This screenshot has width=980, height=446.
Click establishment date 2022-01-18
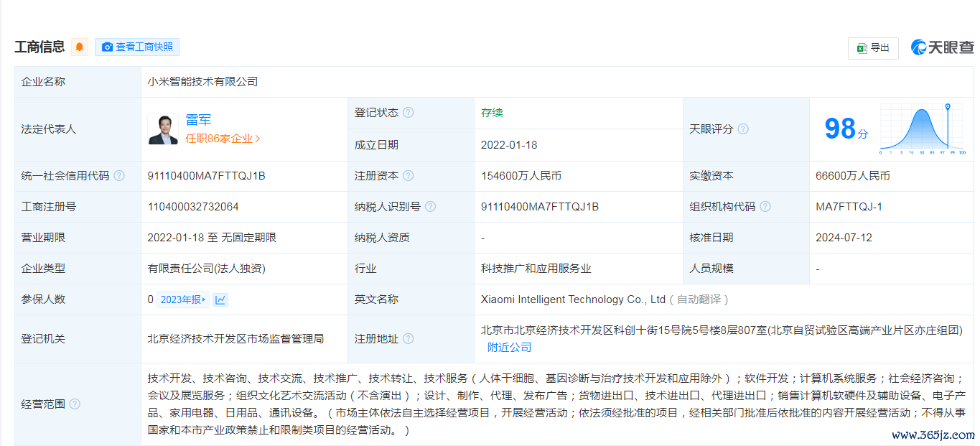pos(510,145)
